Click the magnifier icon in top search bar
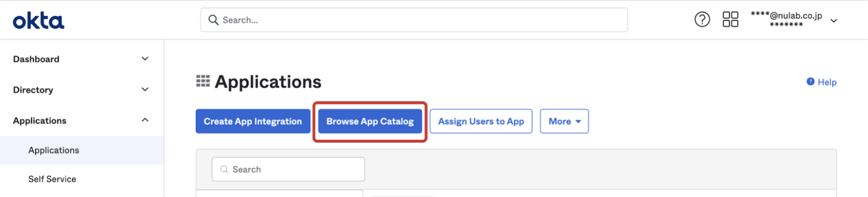Image resolution: width=868 pixels, height=197 pixels. (214, 20)
